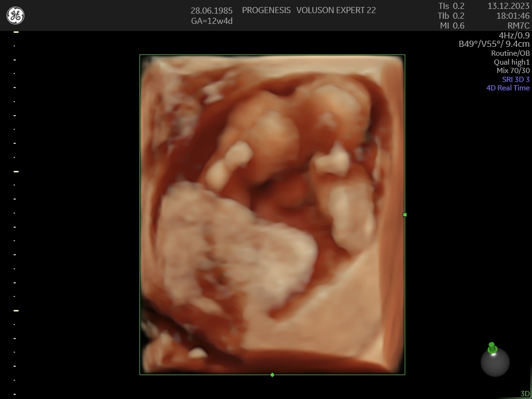Select the green light marker atop the sphere
532x399 pixels.
[492, 347]
